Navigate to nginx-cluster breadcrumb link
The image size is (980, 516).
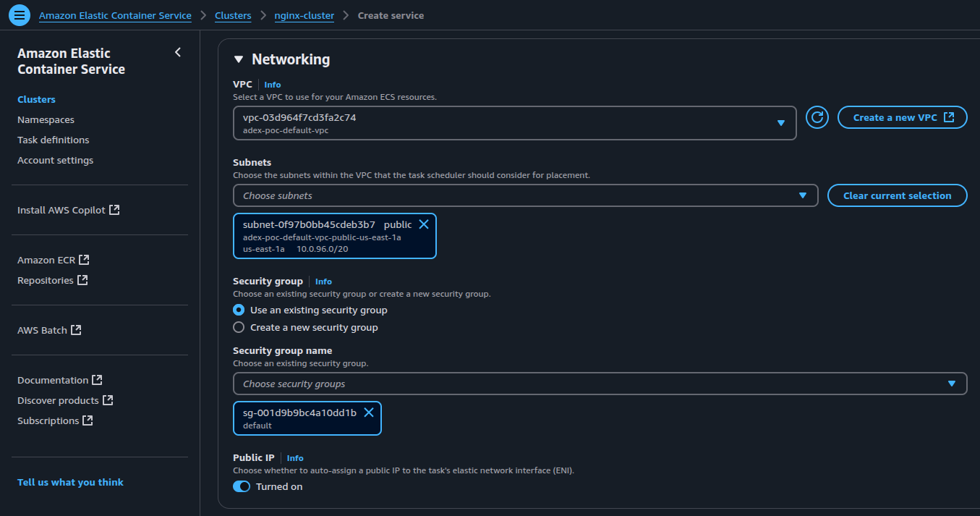click(304, 15)
